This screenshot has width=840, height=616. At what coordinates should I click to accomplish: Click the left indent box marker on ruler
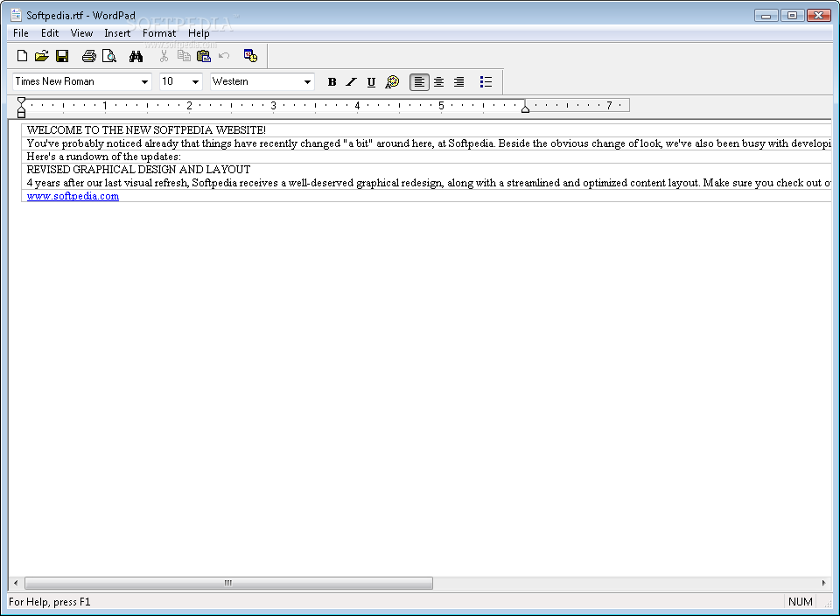[21, 114]
